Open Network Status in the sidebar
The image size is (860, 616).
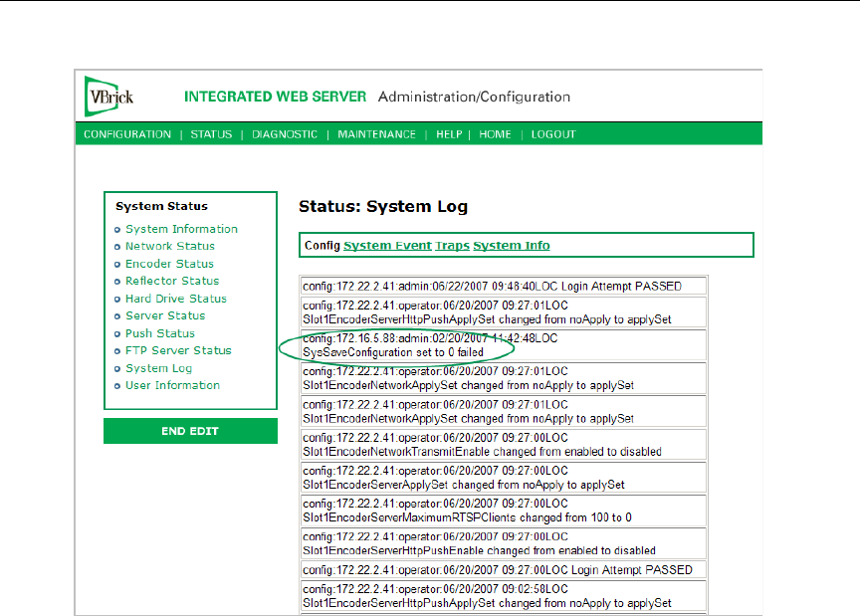point(170,246)
